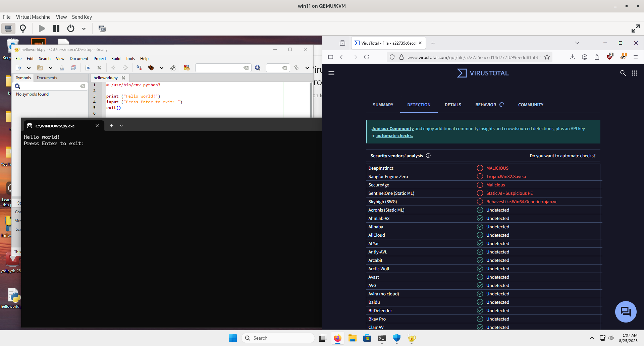644x346 pixels.
Task: Click the VirusTotal search magnifier icon
Action: (x=623, y=73)
